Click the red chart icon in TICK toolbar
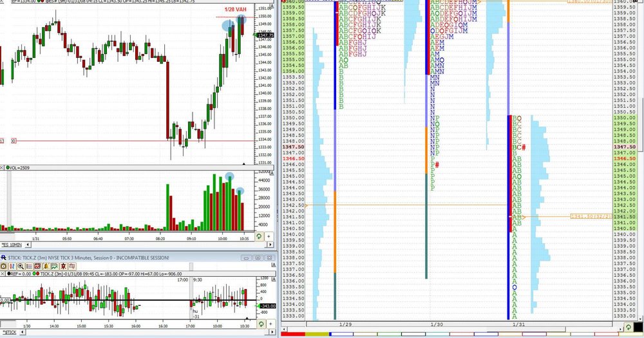 coord(37,266)
